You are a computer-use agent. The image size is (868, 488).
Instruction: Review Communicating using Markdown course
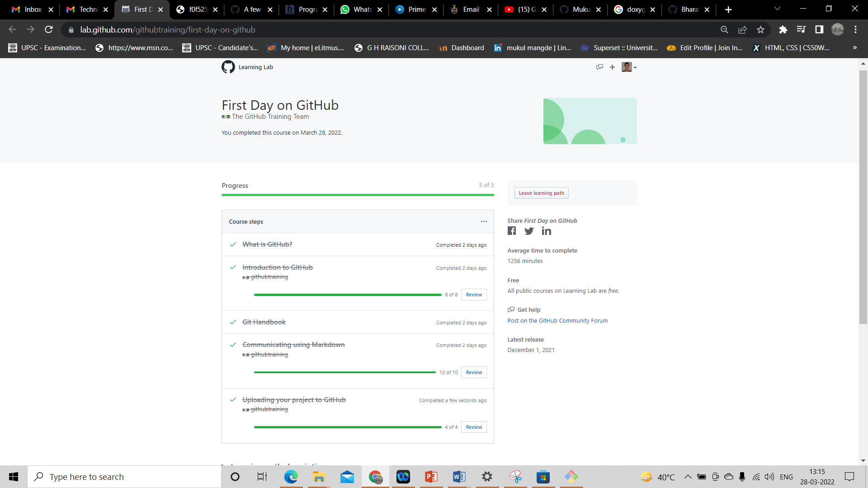click(474, 372)
